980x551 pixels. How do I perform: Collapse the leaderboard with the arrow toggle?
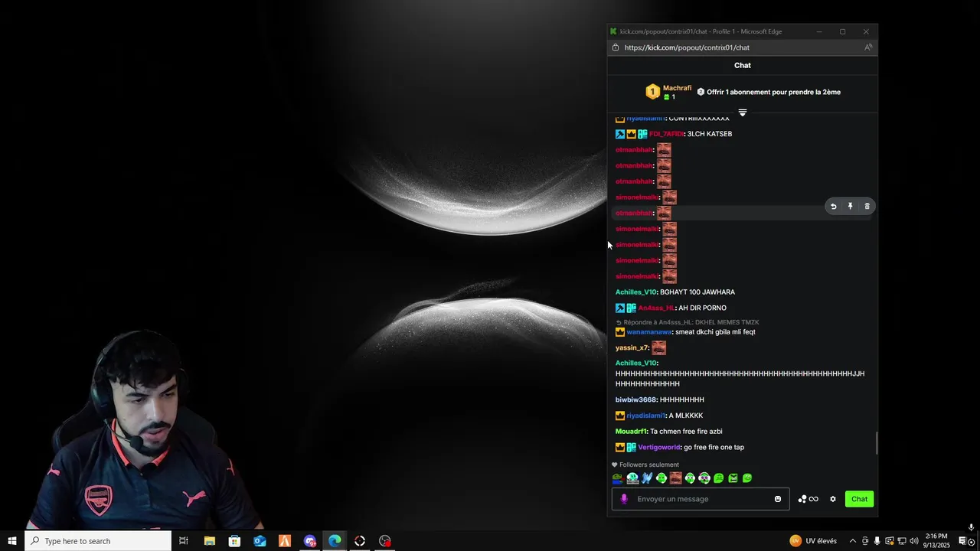(742, 112)
